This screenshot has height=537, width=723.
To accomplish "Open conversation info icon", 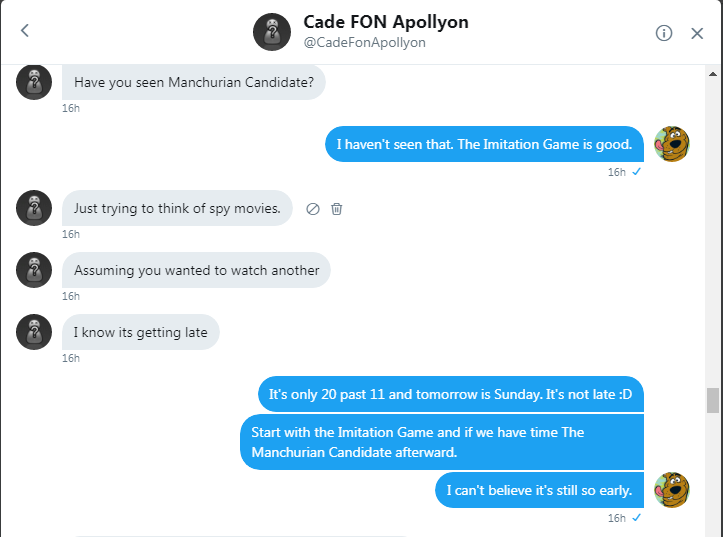I will pyautogui.click(x=664, y=33).
